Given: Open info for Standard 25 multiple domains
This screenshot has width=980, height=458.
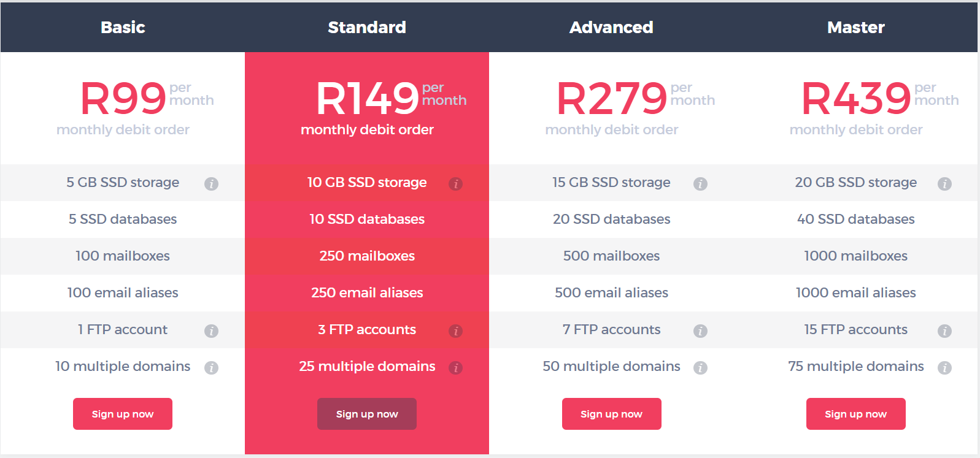Looking at the screenshot, I should 456,367.
